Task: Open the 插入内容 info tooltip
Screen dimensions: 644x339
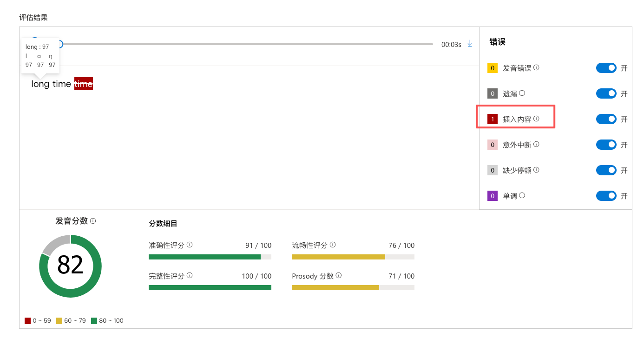Action: tap(537, 119)
